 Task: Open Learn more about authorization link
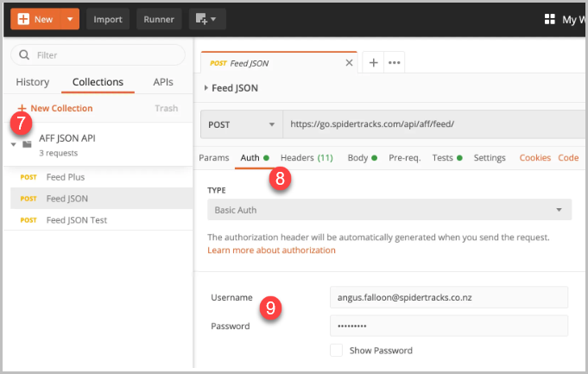pyautogui.click(x=271, y=250)
